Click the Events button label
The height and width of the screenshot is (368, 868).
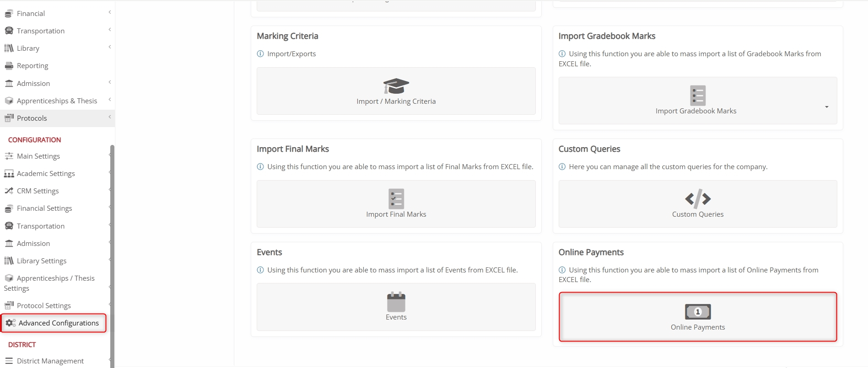click(x=396, y=317)
